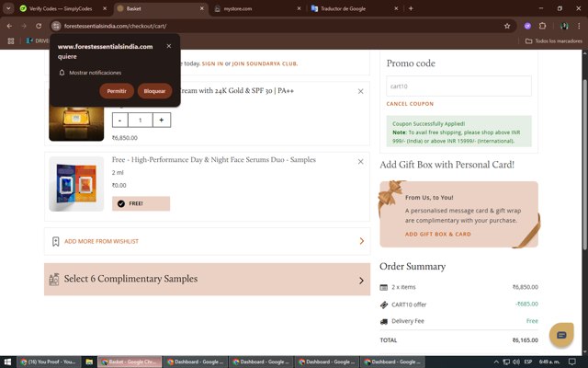The image size is (588, 368).
Task: Block notifications with Bloquear button
Action: tap(154, 91)
